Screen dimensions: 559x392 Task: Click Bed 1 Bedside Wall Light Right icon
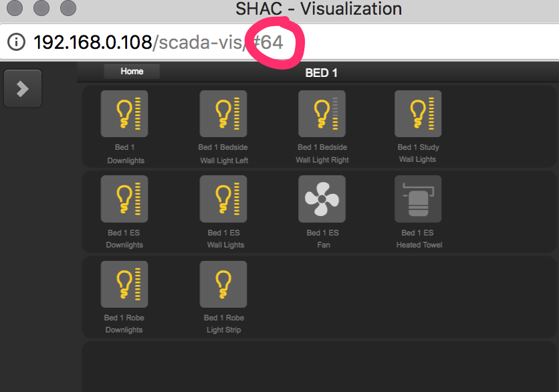click(322, 114)
